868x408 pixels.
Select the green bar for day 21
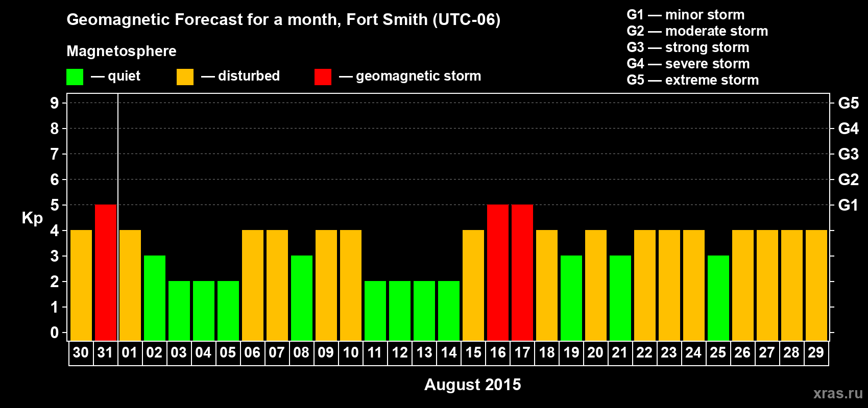click(620, 298)
